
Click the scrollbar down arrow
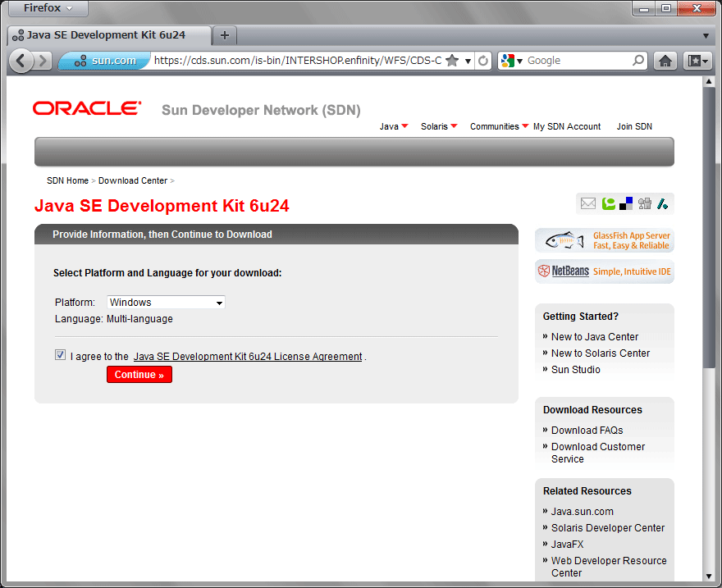709,576
